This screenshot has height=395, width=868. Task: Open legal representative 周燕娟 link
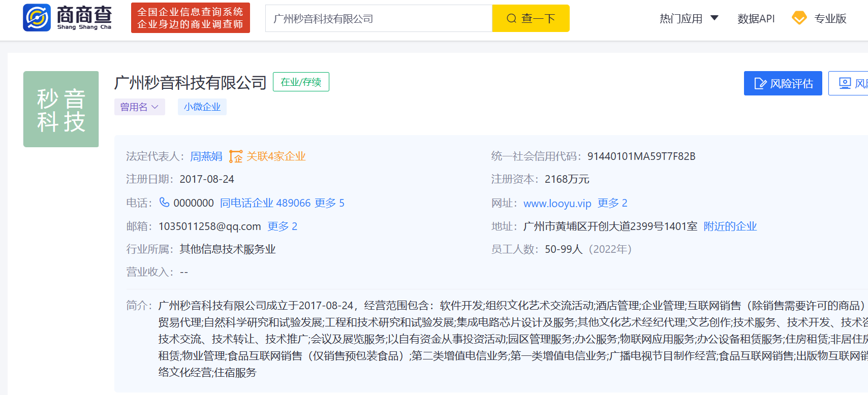pyautogui.click(x=206, y=156)
